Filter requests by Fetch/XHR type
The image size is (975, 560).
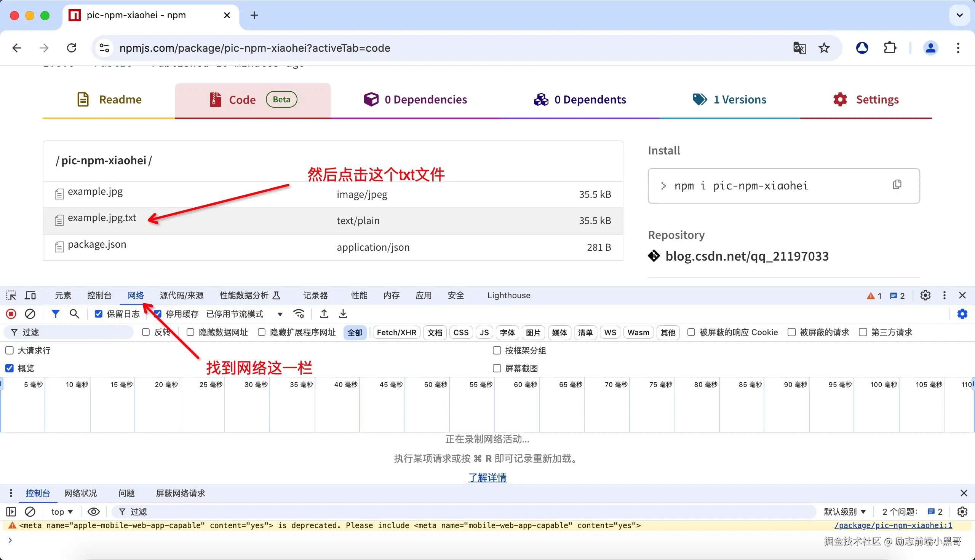coord(396,332)
